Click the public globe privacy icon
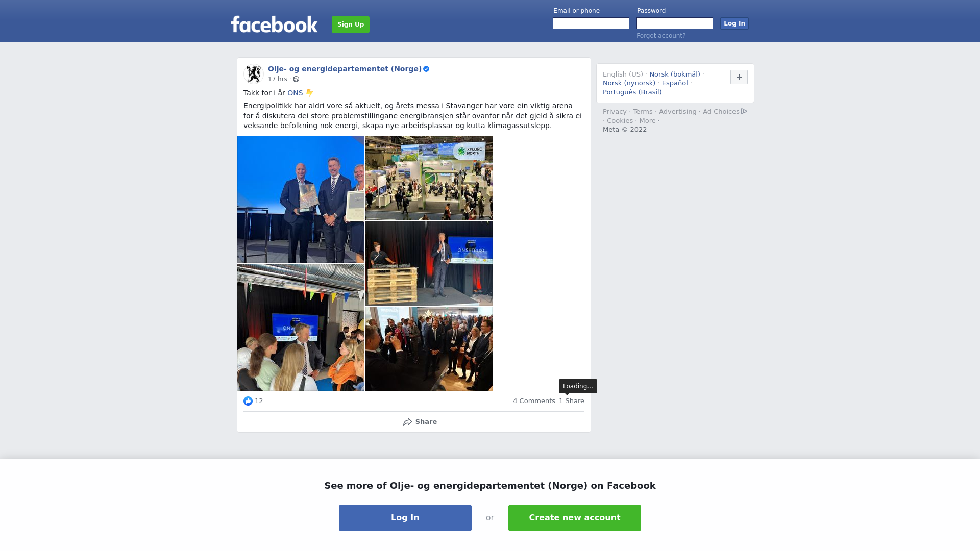 [296, 79]
